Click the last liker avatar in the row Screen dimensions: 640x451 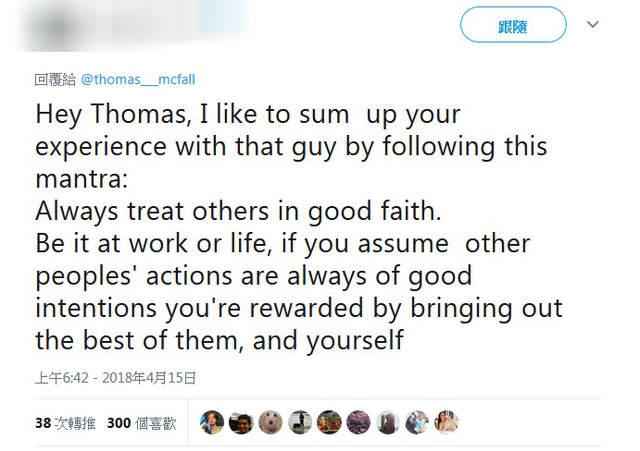pyautogui.click(x=446, y=423)
